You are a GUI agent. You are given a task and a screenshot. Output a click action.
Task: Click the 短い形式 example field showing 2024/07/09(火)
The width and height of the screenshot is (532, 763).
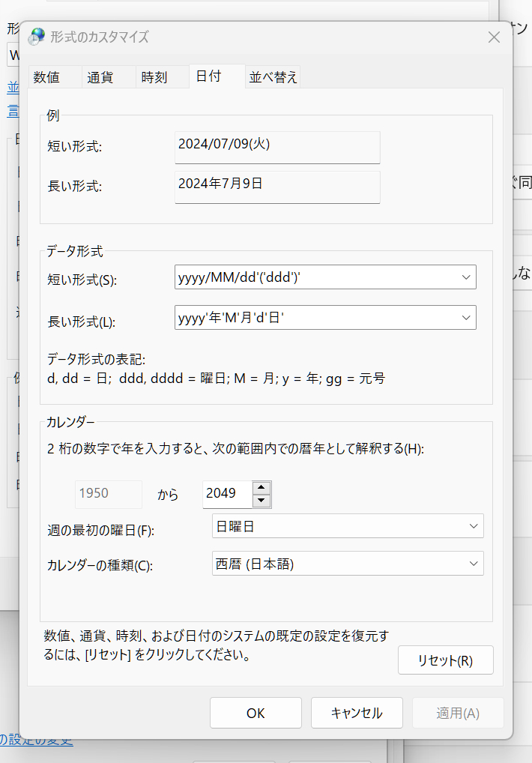pyautogui.click(x=277, y=148)
